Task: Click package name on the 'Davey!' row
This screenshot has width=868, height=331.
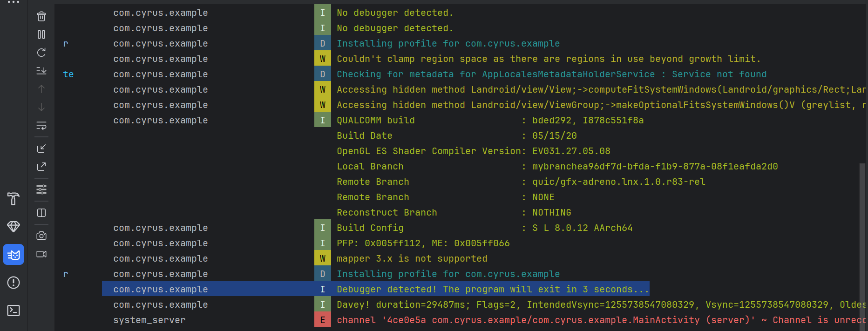Action: pyautogui.click(x=160, y=304)
